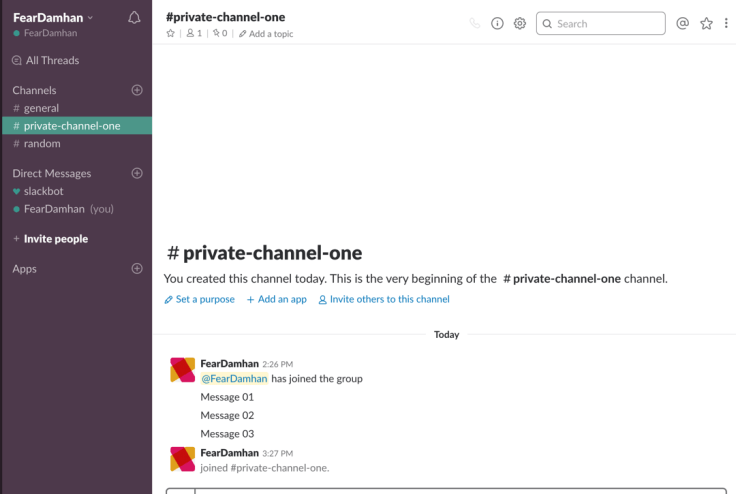The image size is (736, 494).
Task: Open the more options vertical dots
Action: (x=726, y=24)
